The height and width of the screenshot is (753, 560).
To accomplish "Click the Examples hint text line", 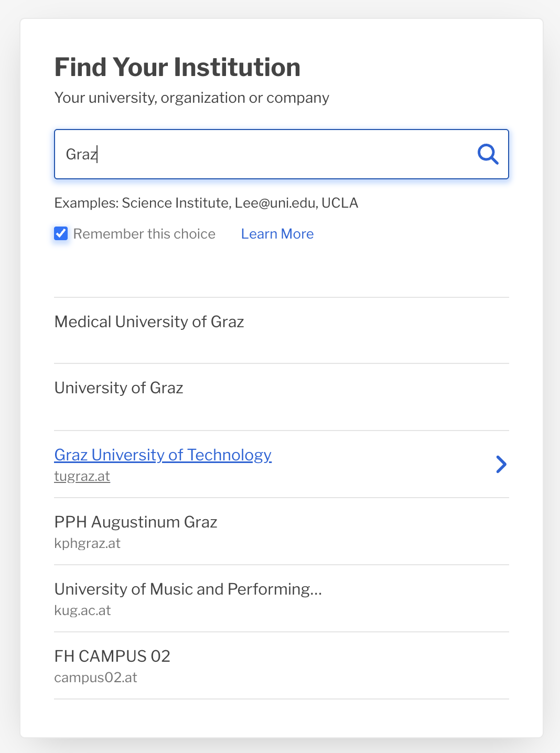I will point(207,203).
